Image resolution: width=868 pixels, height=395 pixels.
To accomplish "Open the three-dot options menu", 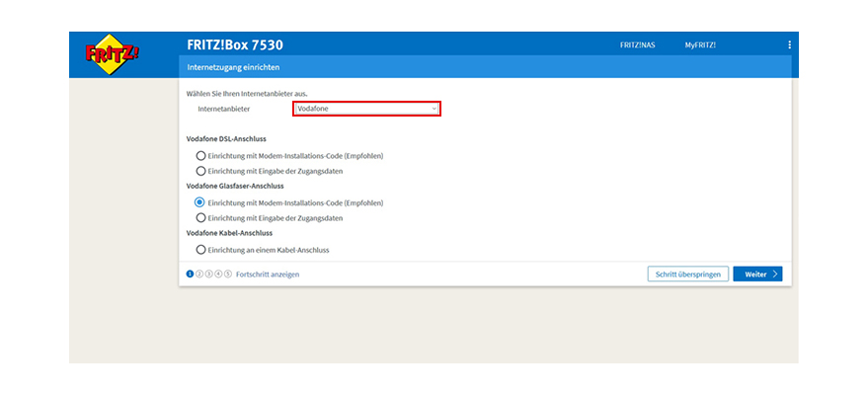I will [789, 44].
